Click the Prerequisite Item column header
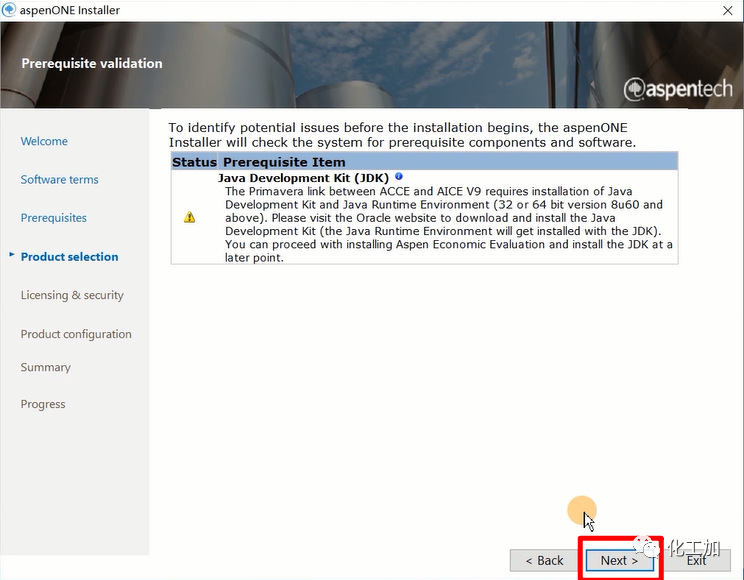This screenshot has width=744, height=580. coord(284,162)
